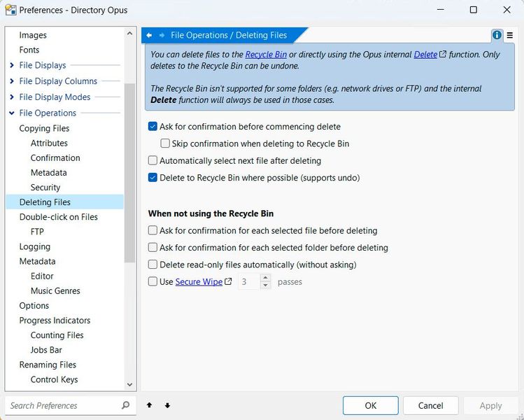The width and height of the screenshot is (524, 420).
Task: Select Copying Files in the sidebar
Action: (x=44, y=128)
